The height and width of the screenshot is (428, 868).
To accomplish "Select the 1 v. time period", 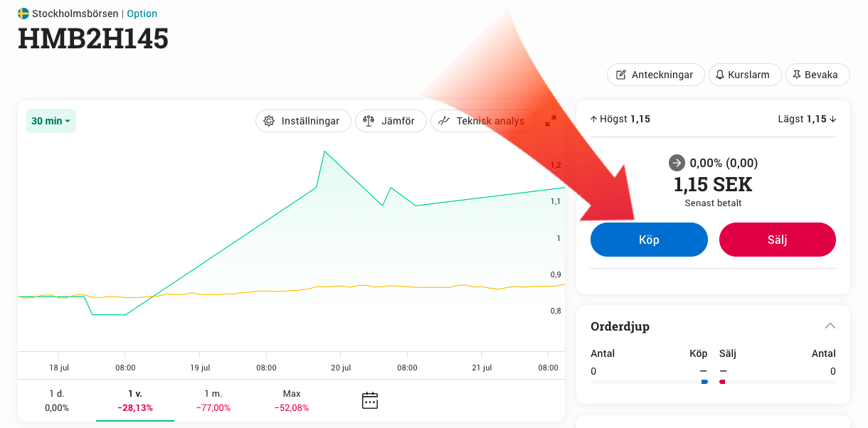I will point(135,400).
